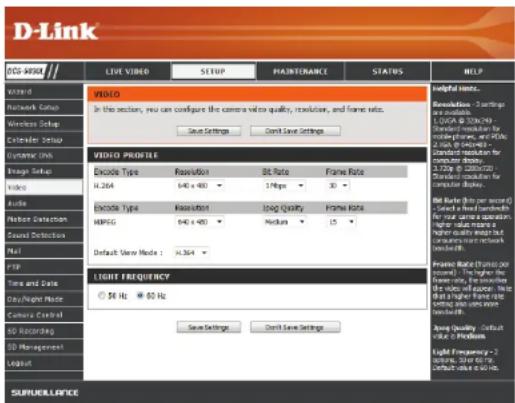
Task: Select Video in the sidebar
Action: click(44, 187)
